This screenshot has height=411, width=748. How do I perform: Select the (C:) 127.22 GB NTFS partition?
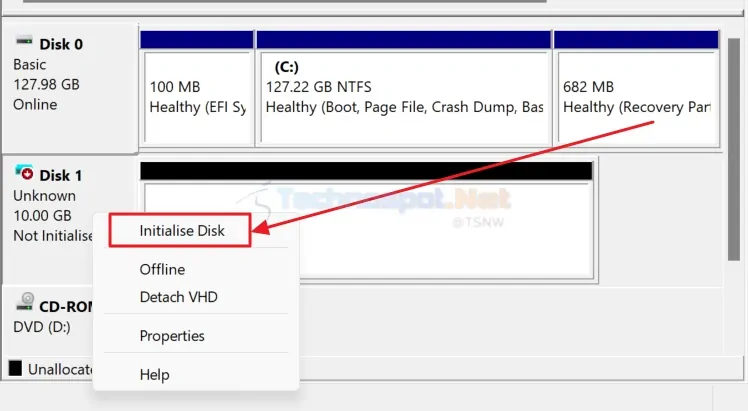[404, 87]
